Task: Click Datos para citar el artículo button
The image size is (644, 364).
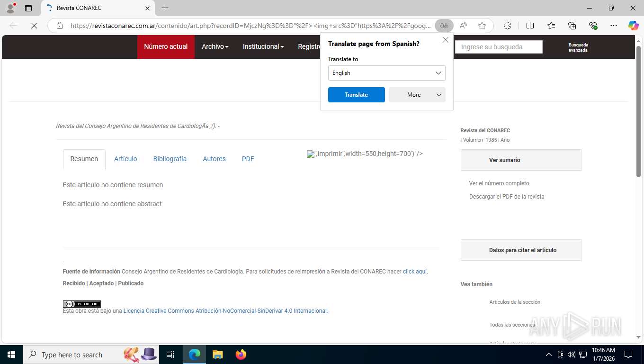Action: tap(521, 250)
